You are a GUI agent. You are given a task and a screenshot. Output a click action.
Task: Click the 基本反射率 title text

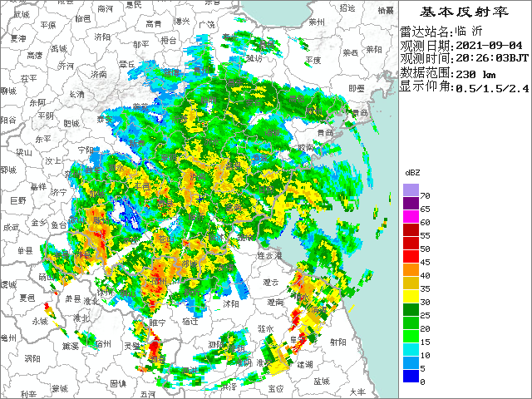[464, 12]
